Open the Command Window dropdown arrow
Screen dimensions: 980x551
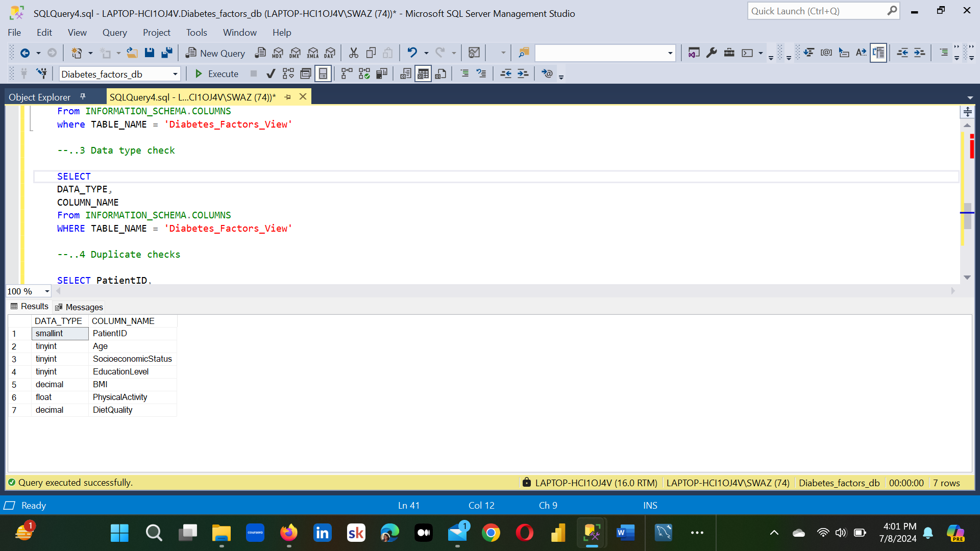(761, 53)
